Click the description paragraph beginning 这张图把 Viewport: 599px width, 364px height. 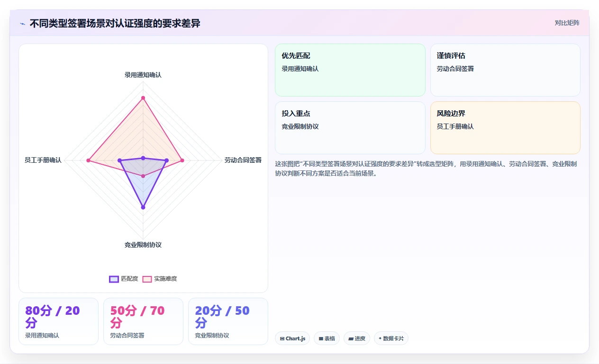coord(426,169)
